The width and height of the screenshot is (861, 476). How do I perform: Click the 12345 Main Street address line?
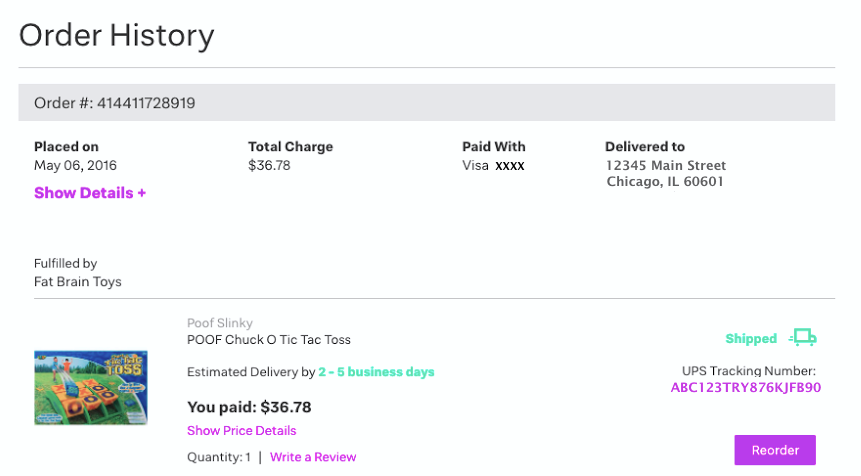pos(666,165)
